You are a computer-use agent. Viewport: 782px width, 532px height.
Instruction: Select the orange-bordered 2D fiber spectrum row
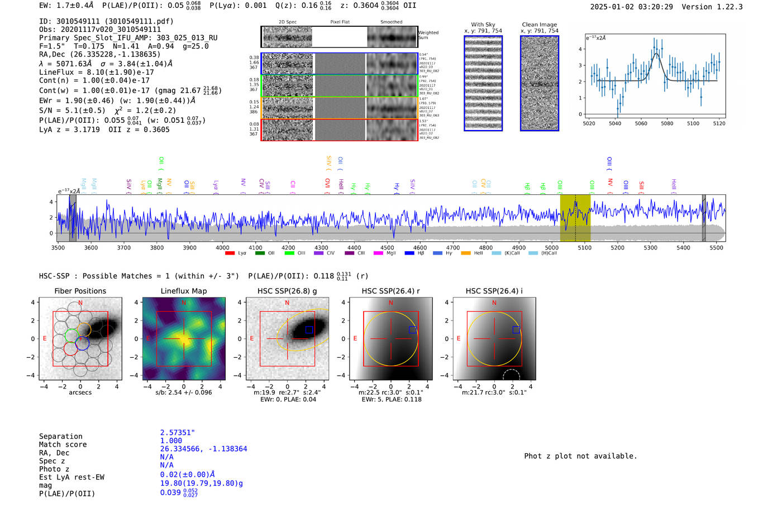[x=339, y=108]
